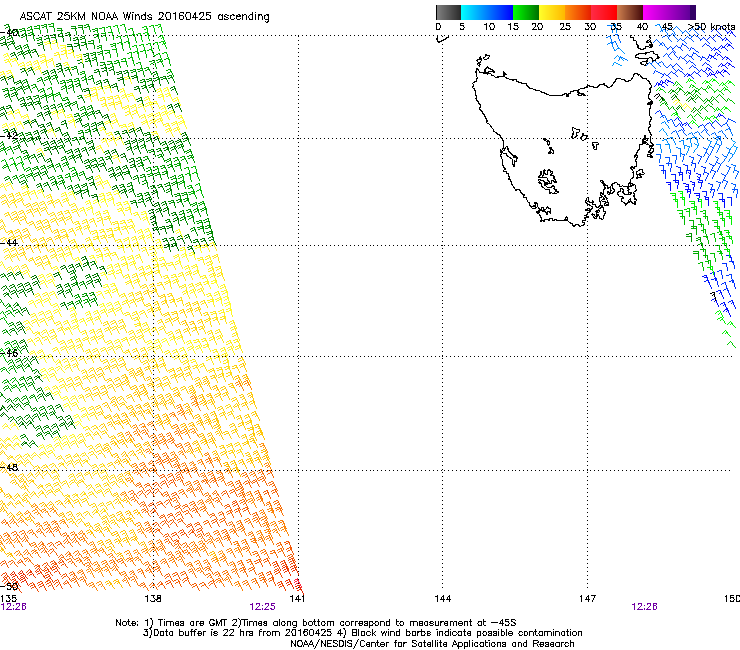Click the legend scale label '0'

(x=438, y=27)
